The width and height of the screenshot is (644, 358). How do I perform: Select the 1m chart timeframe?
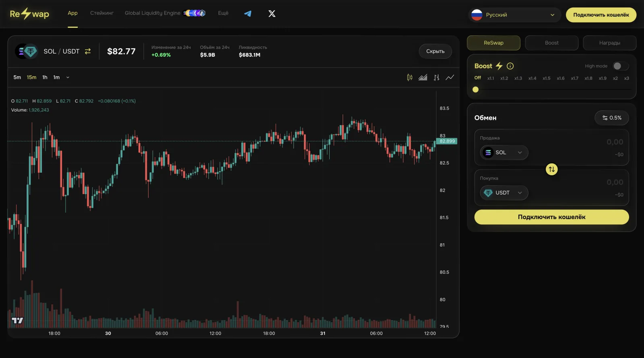56,77
